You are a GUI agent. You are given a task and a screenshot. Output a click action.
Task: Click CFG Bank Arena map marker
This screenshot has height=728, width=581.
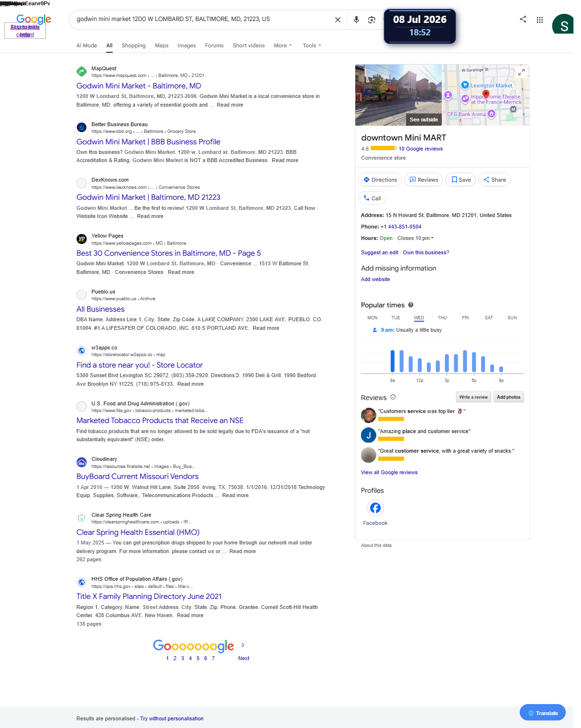click(x=492, y=114)
